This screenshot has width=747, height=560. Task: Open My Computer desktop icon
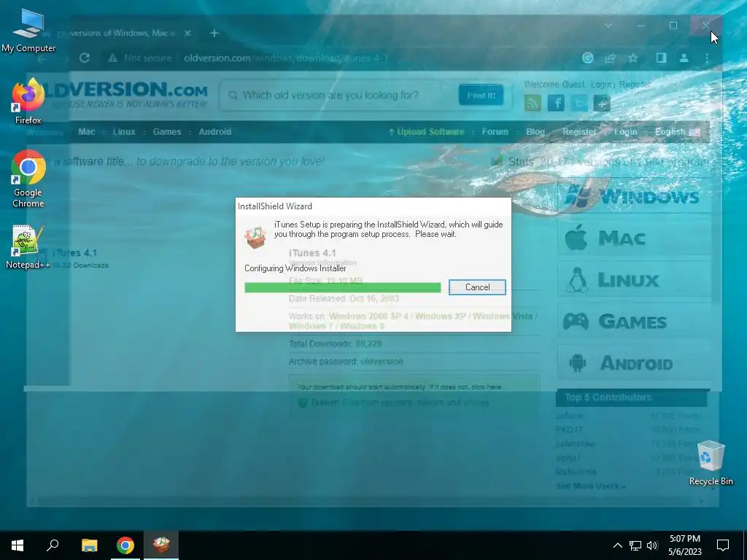28,31
